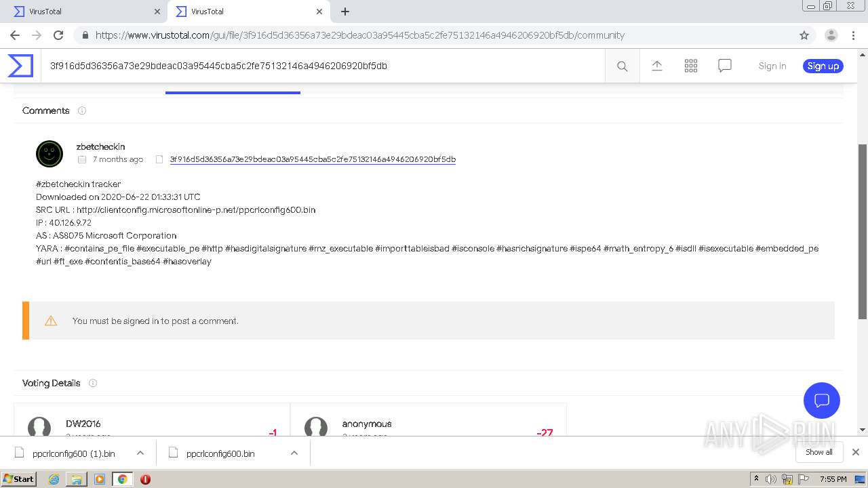Close the downloads bar
The image size is (868, 488).
(855, 452)
